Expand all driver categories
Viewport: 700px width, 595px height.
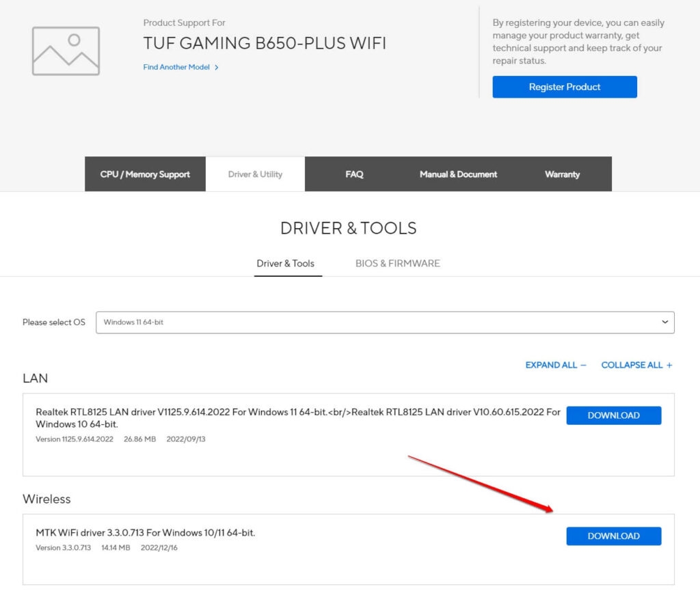(555, 365)
